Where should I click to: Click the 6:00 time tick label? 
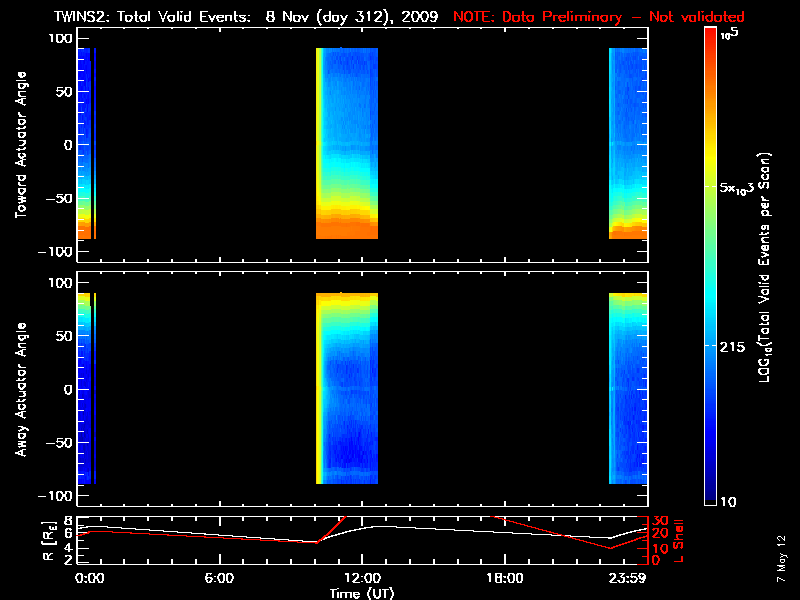pos(219,579)
